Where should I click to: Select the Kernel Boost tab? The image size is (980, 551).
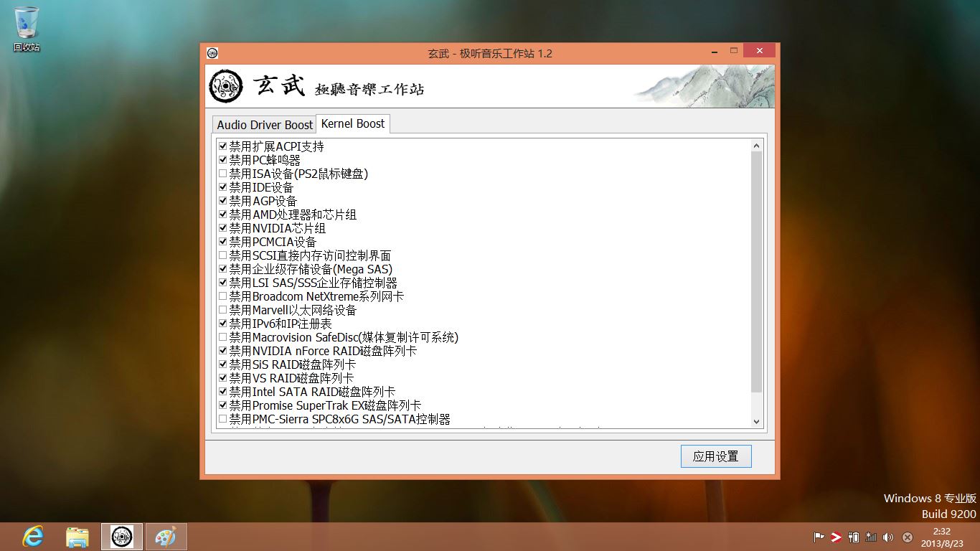click(x=353, y=123)
